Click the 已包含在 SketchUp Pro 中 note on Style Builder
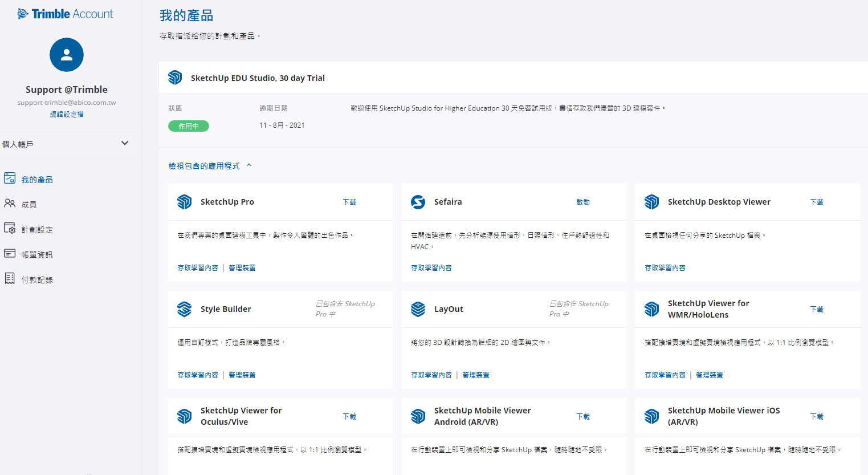868x475 pixels. click(345, 309)
